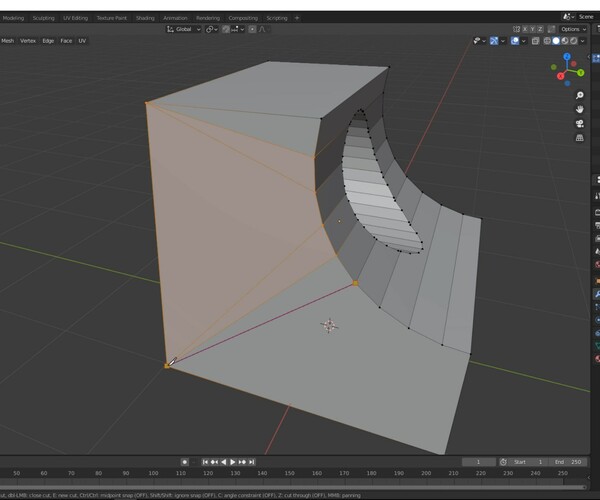Jump to timeline start
The image size is (600, 500).
click(205, 462)
